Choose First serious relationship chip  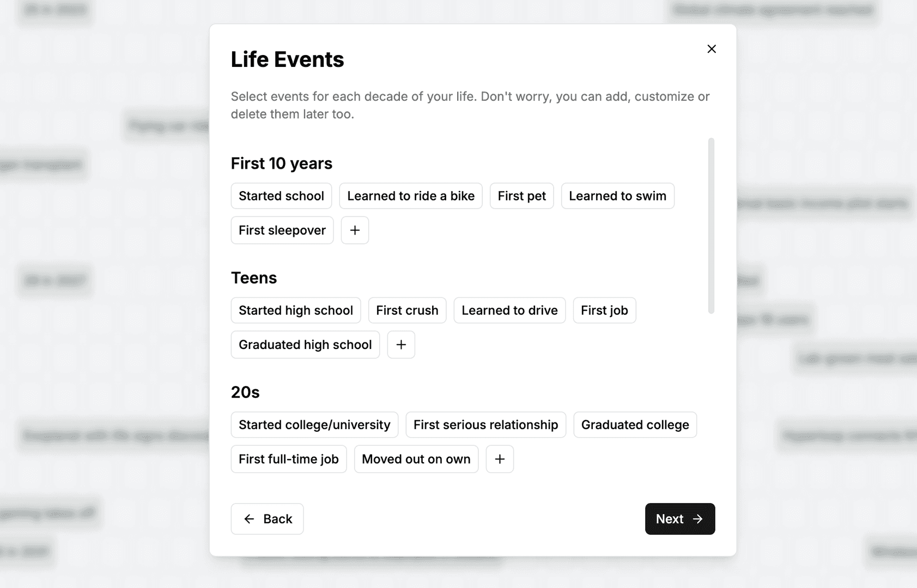[486, 425]
